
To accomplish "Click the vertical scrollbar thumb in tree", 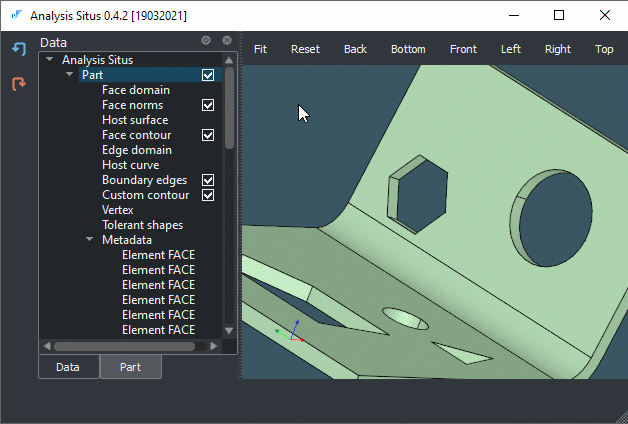I will click(229, 108).
